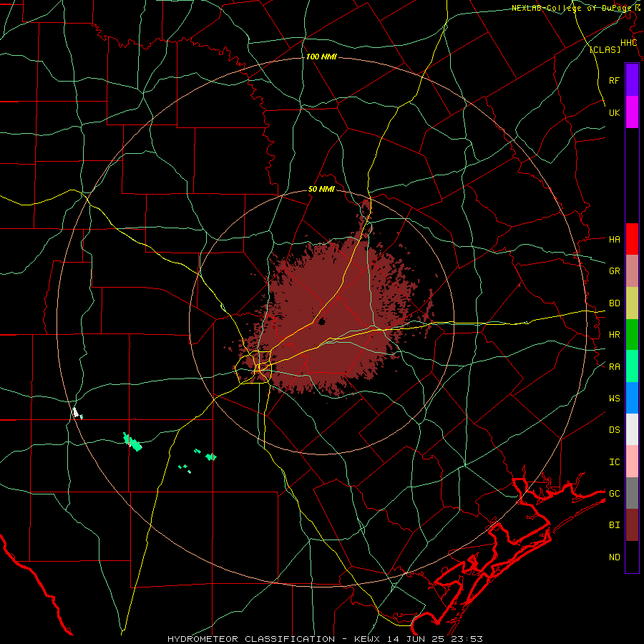The image size is (644, 644).
Task: Click the purple RF legend swatch
Action: pyautogui.click(x=632, y=80)
